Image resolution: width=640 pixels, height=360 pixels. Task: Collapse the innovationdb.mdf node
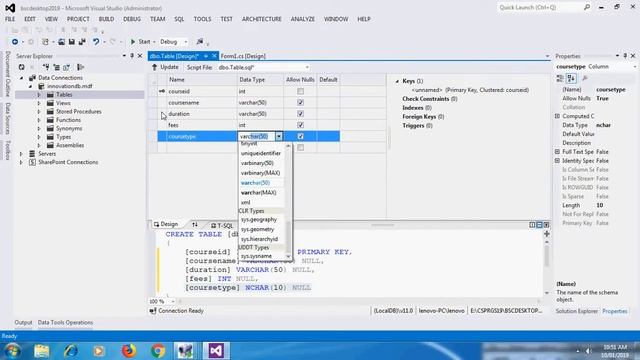(30, 86)
